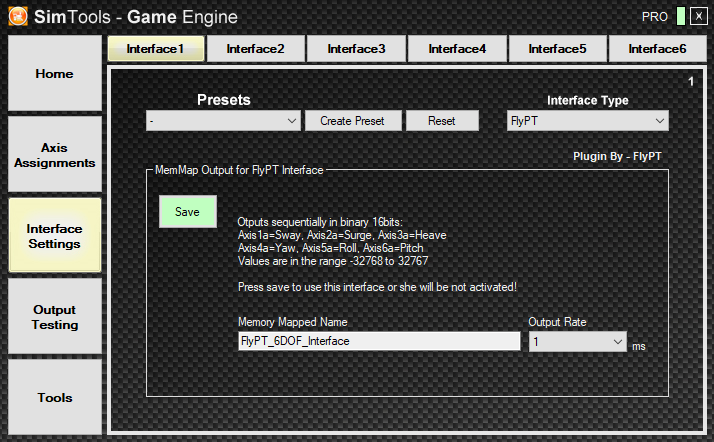Switch to the Interface3 tab
Image resolution: width=714 pixels, height=442 pixels.
click(x=357, y=48)
